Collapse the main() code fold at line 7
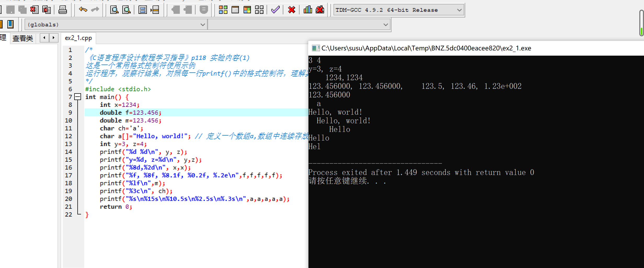 click(78, 97)
